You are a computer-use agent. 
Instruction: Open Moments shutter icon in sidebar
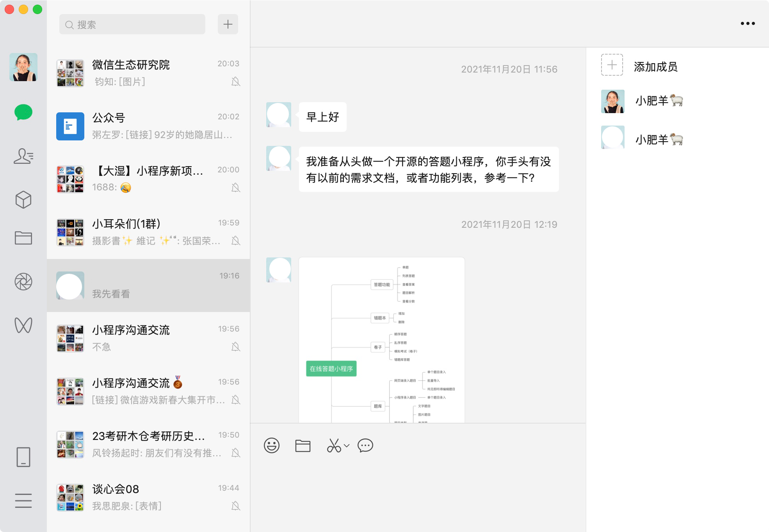[23, 282]
